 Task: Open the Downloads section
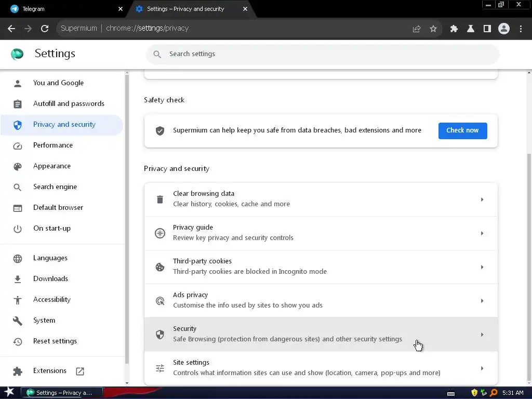tap(62, 279)
